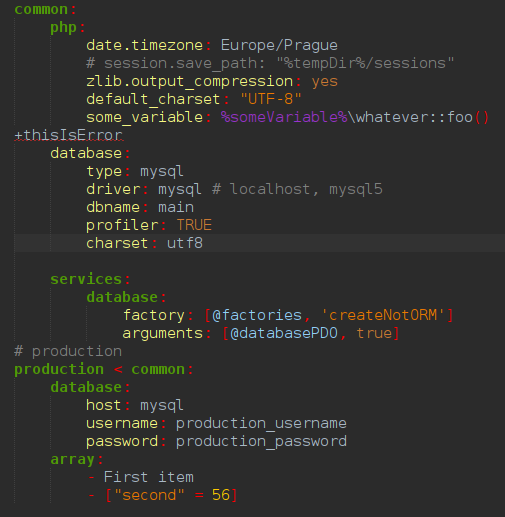Click the 'utf8' charset value
Viewport: 505px width, 517px height.
click(185, 243)
